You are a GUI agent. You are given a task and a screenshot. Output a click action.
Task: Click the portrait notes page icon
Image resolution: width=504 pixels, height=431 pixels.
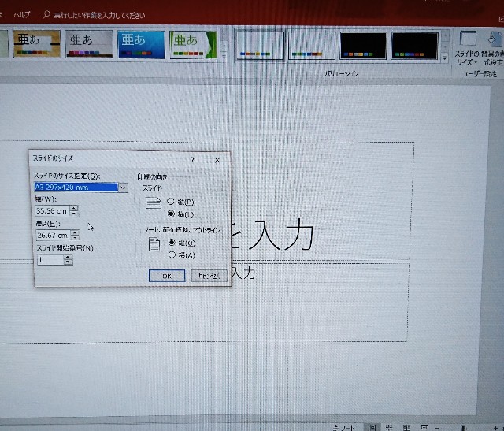coord(154,244)
